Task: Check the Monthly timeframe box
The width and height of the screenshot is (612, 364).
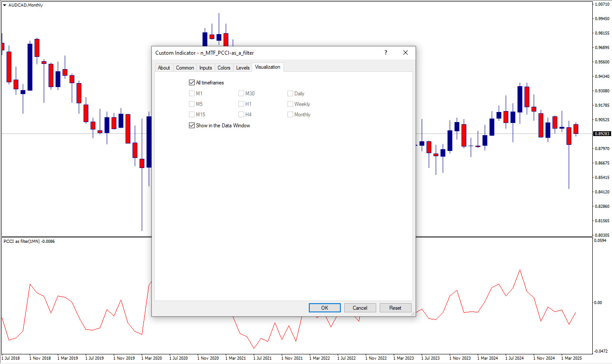Action: (290, 114)
